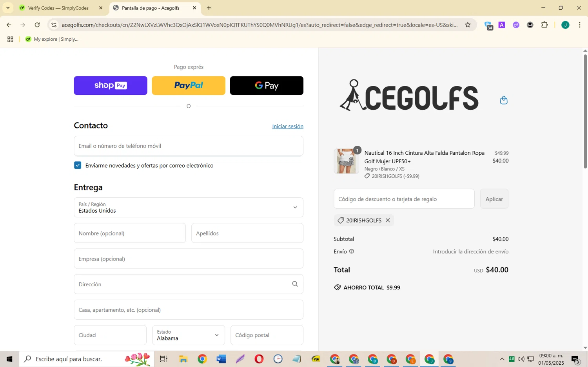Focus the email or phone field

pyautogui.click(x=189, y=146)
